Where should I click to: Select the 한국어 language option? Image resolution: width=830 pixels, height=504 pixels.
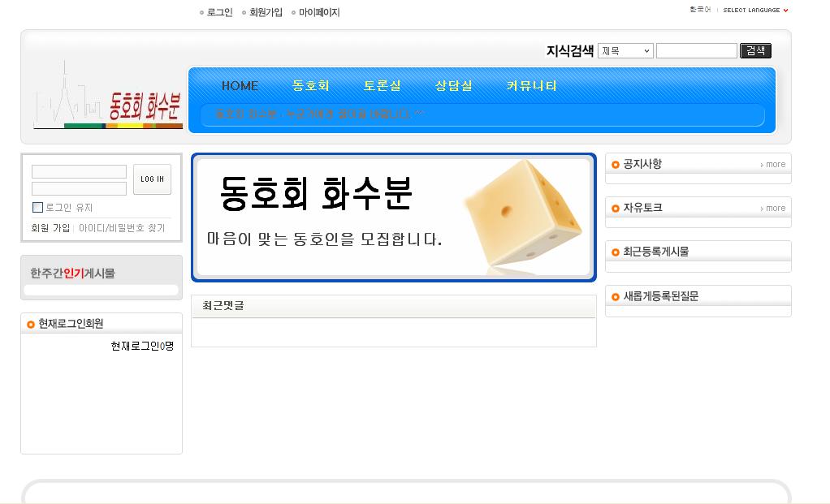pos(700,10)
